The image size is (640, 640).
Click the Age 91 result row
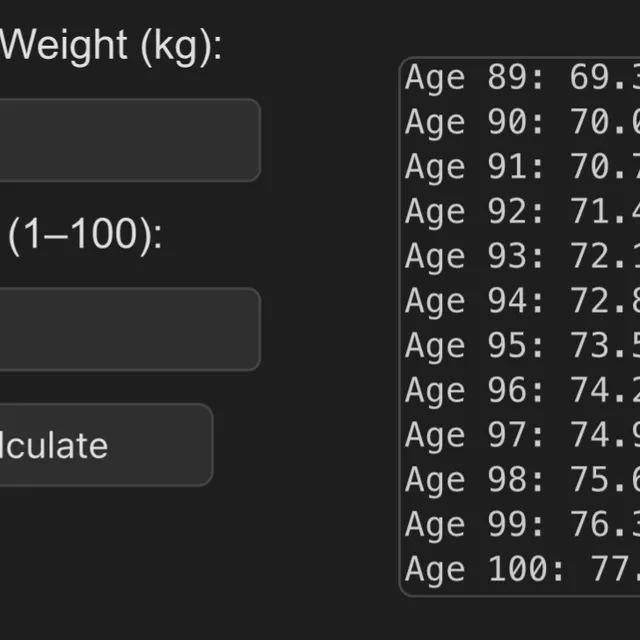[520, 168]
